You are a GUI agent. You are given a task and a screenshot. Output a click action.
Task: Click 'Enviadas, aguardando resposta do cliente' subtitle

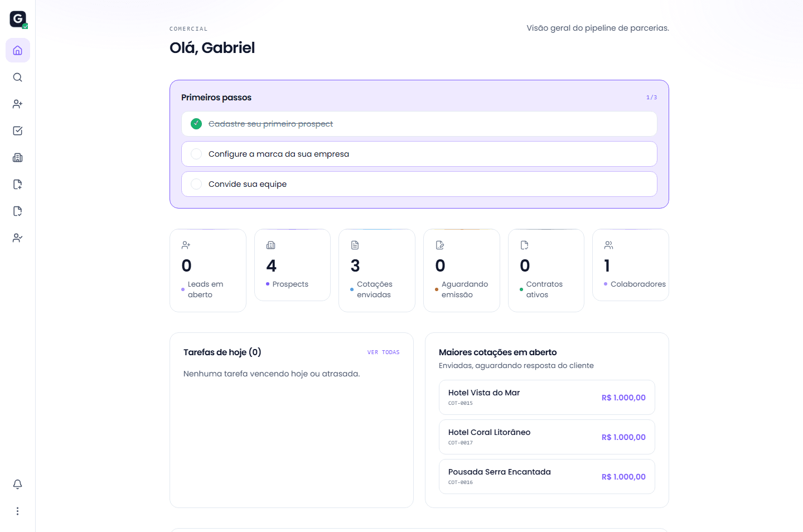tap(516, 366)
